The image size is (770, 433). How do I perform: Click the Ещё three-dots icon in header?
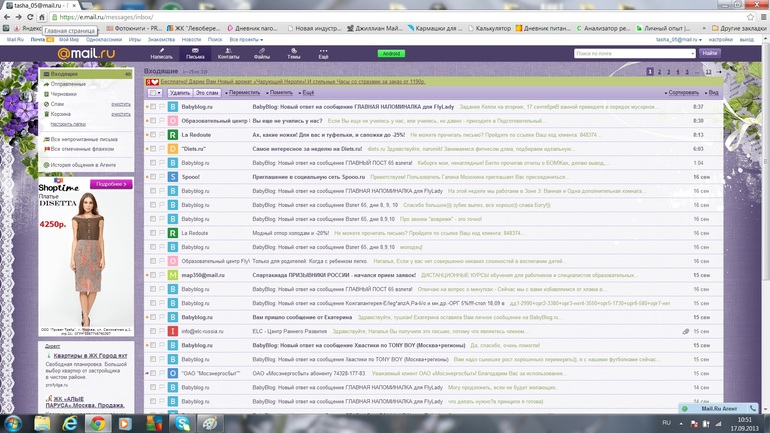point(323,52)
